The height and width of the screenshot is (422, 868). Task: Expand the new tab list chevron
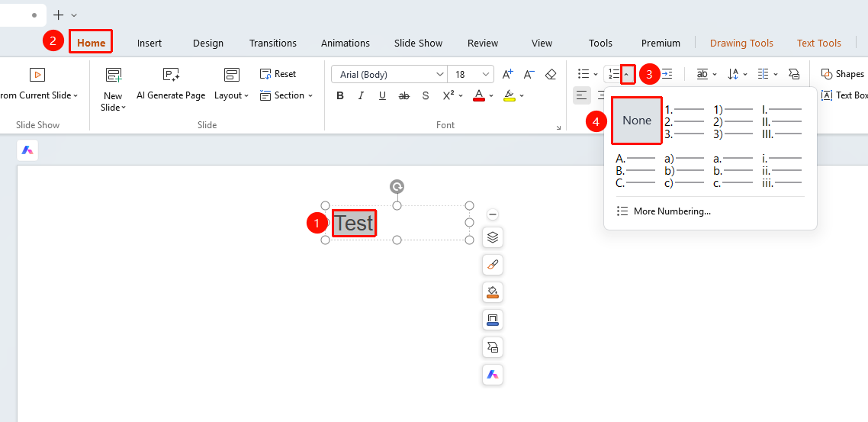(x=74, y=15)
